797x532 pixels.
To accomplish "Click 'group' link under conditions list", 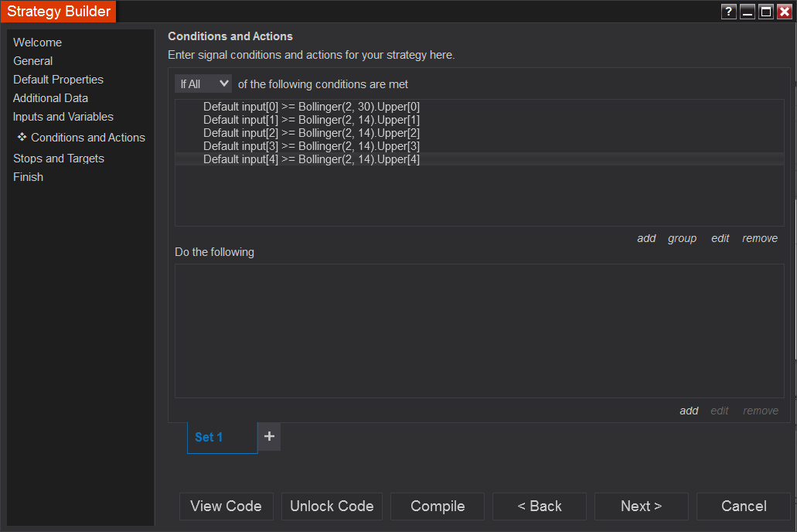I will pyautogui.click(x=682, y=238).
